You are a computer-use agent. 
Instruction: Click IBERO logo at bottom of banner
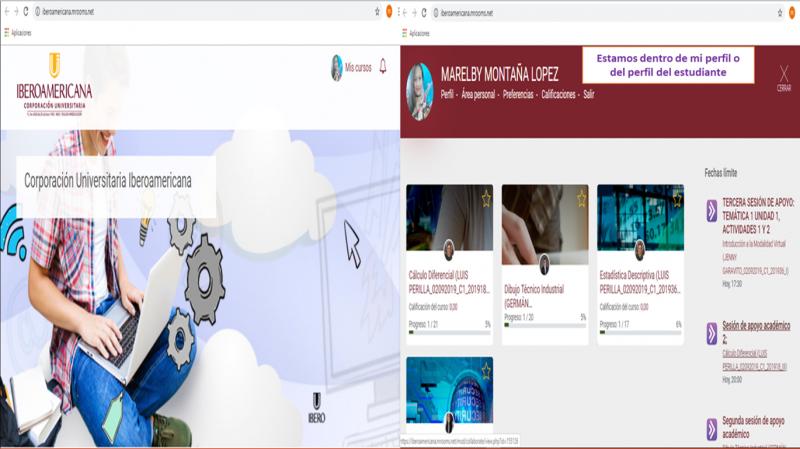(316, 408)
